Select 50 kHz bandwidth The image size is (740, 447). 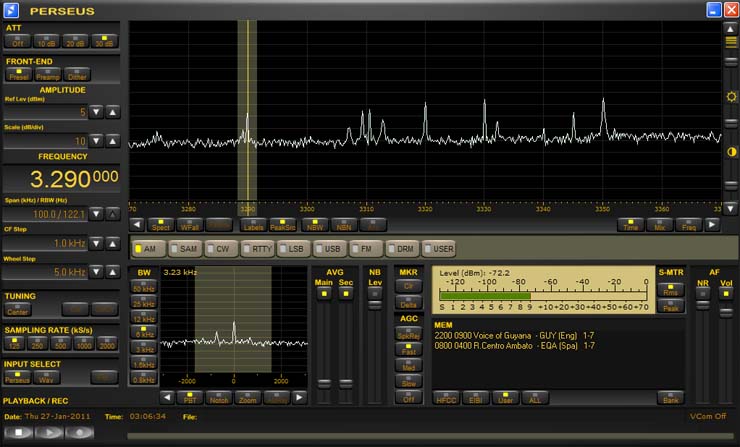tap(144, 287)
